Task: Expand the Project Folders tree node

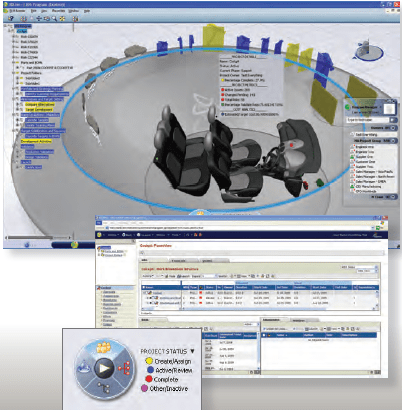Action: pos(14,73)
